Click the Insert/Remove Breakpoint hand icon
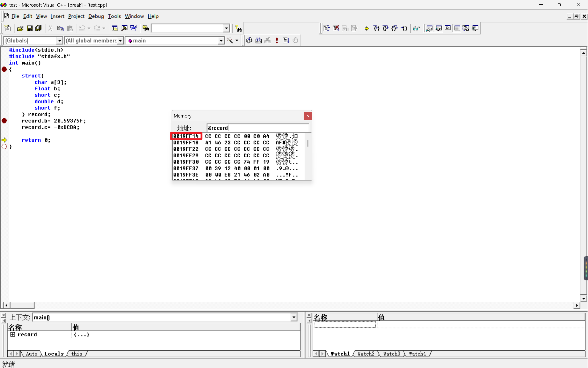This screenshot has width=588, height=368. tap(295, 40)
